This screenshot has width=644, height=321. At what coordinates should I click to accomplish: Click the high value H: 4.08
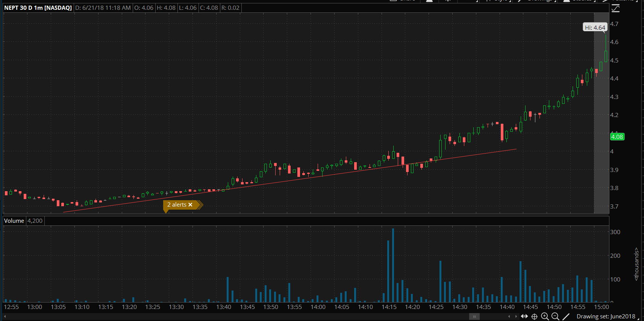[x=166, y=8]
